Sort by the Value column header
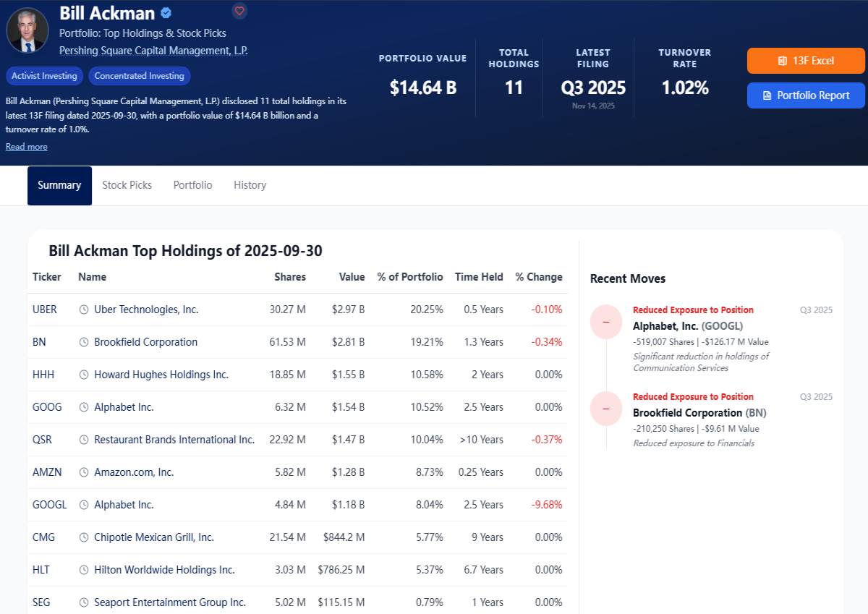The image size is (868, 614). [x=352, y=277]
